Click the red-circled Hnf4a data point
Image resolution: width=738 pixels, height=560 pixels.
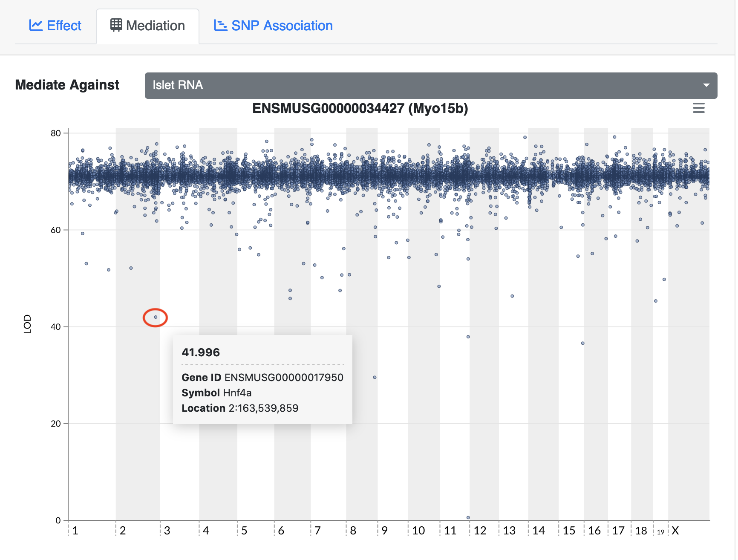point(156,317)
